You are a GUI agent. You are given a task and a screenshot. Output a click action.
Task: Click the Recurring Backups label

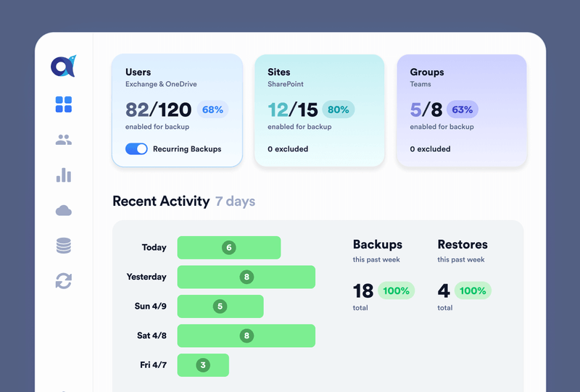[187, 149]
